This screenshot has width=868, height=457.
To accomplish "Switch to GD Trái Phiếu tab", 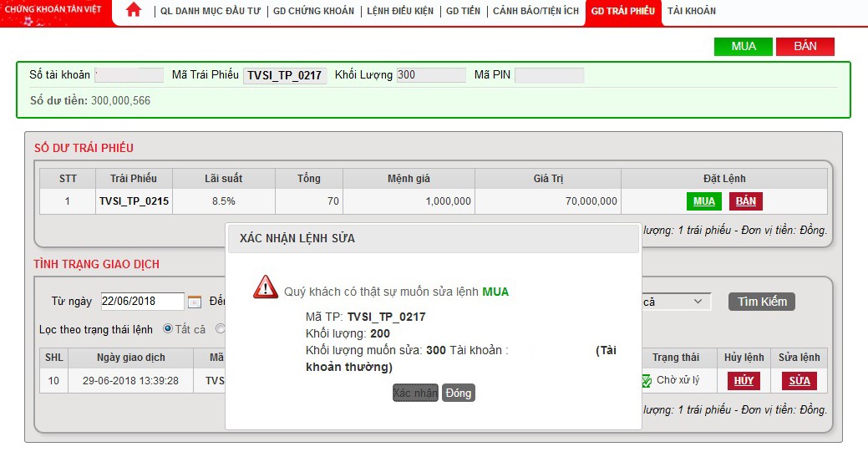I will [x=622, y=12].
